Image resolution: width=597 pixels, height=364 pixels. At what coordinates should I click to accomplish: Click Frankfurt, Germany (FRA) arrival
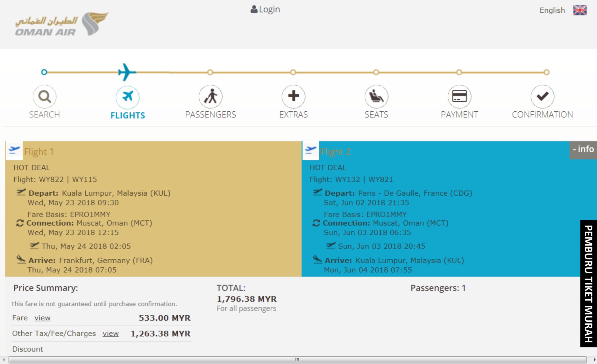[106, 260]
